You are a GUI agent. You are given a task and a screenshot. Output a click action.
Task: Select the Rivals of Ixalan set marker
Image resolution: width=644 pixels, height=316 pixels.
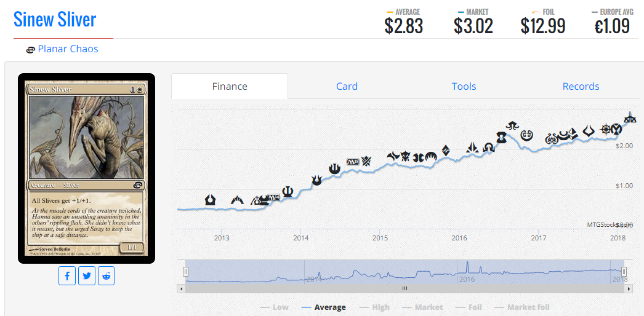(630, 117)
